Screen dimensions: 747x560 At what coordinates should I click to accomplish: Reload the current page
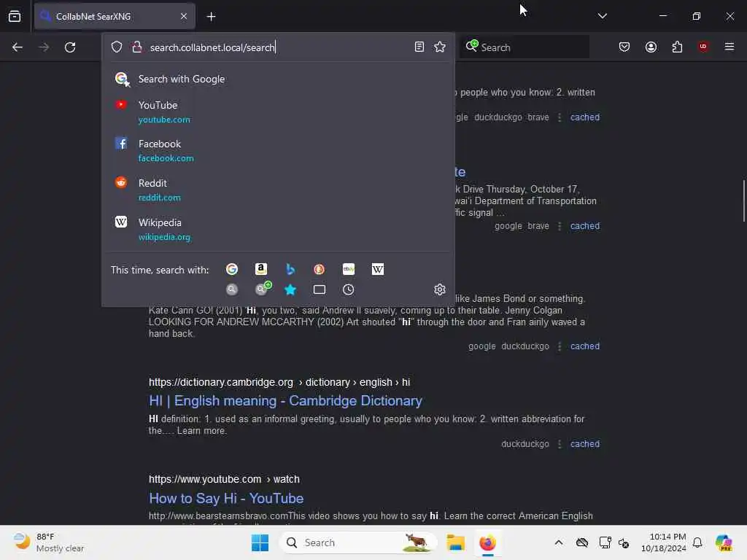[70, 47]
